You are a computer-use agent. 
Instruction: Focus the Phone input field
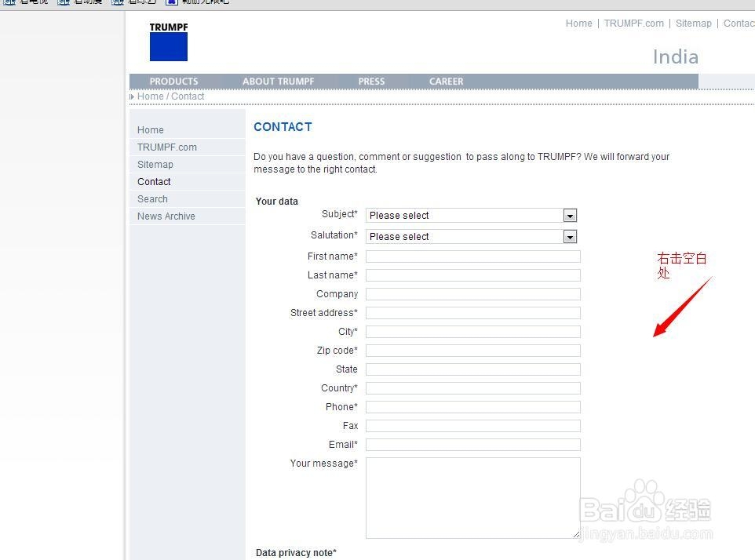472,407
